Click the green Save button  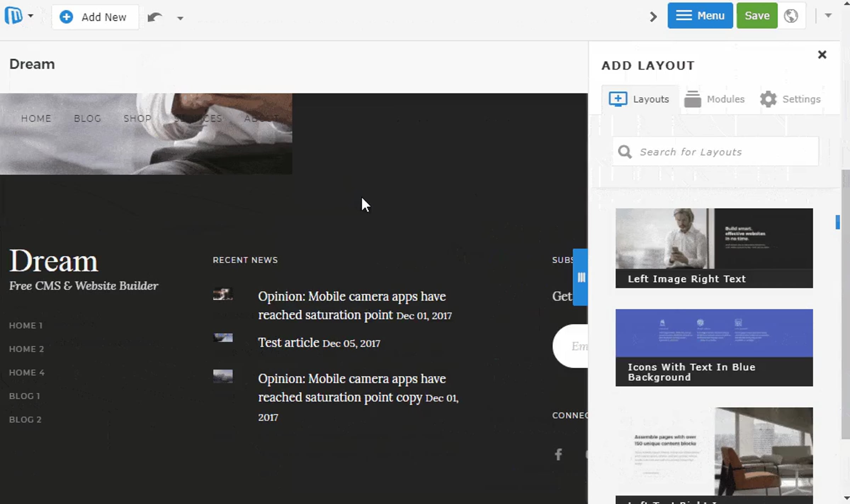757,16
